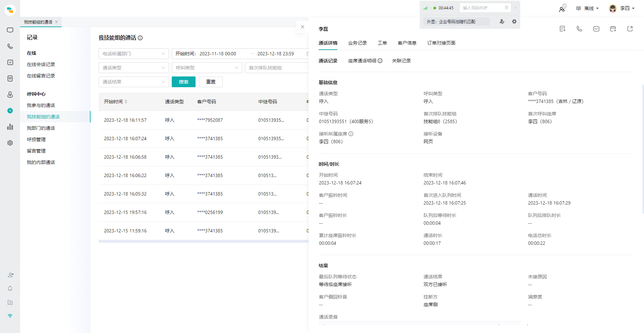The image size is (644, 333).
Task: Click the end date 2023-12-18 23:59 field
Action: click(275, 54)
